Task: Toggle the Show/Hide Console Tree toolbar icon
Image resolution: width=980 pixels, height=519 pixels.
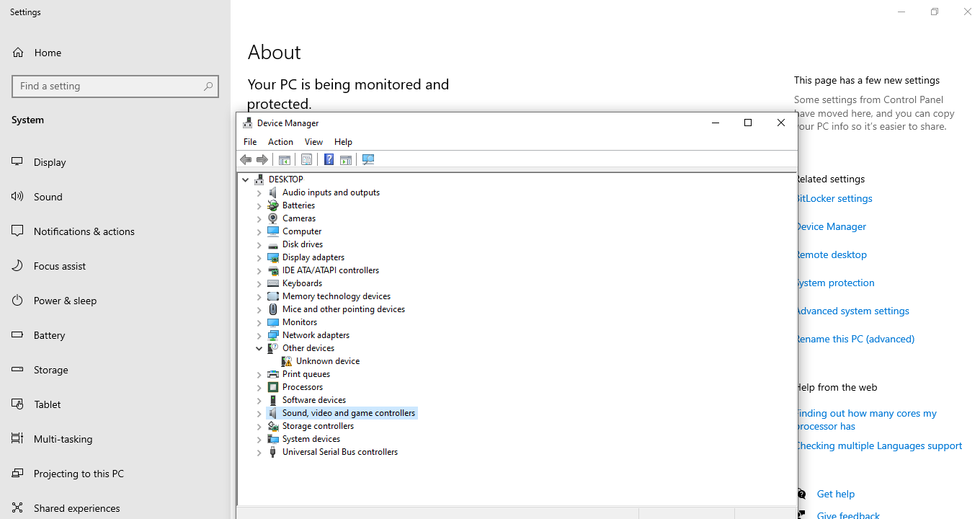Action: click(285, 159)
